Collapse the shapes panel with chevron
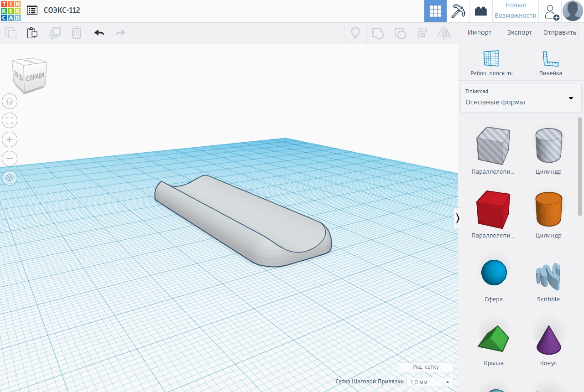This screenshot has width=584, height=392. 457,219
